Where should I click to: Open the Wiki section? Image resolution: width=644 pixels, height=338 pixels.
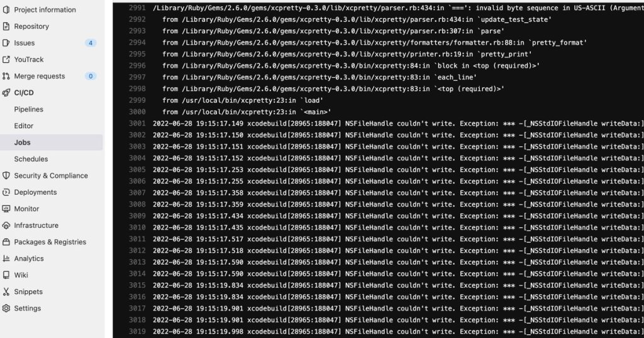[x=21, y=275]
